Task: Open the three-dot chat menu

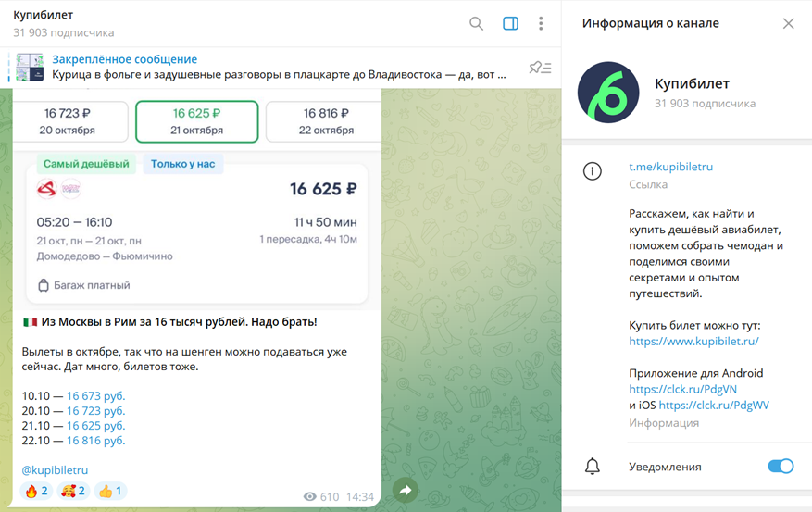Action: pos(541,23)
